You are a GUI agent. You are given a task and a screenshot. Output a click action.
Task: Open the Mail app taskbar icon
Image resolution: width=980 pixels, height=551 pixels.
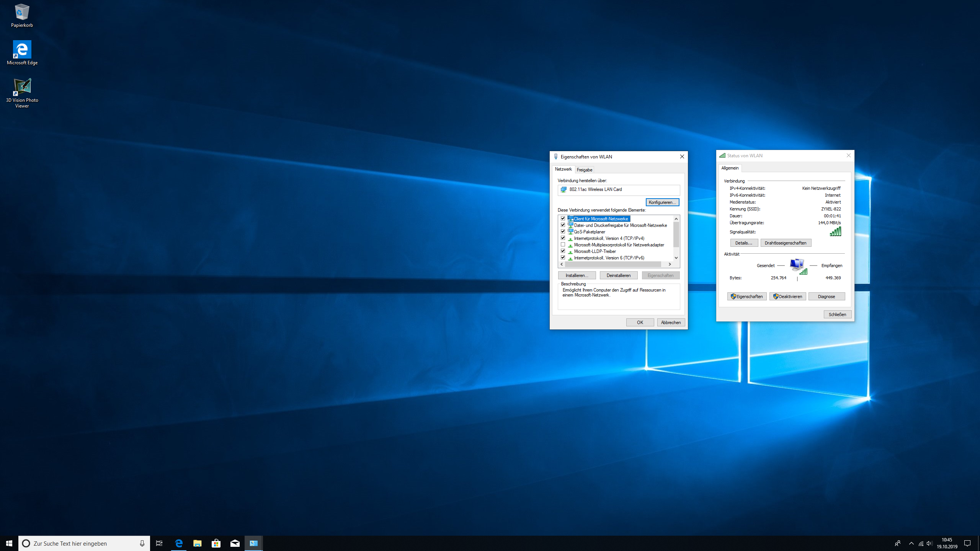tap(235, 543)
